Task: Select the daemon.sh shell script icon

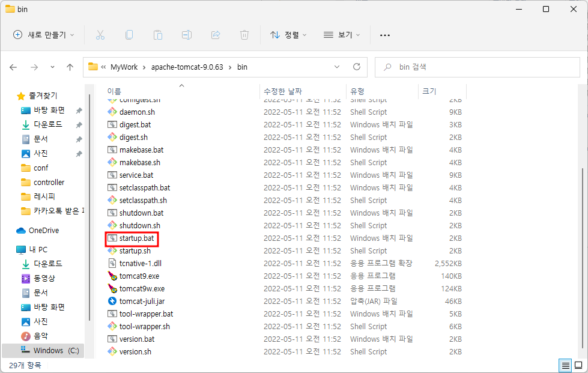Action: [112, 112]
